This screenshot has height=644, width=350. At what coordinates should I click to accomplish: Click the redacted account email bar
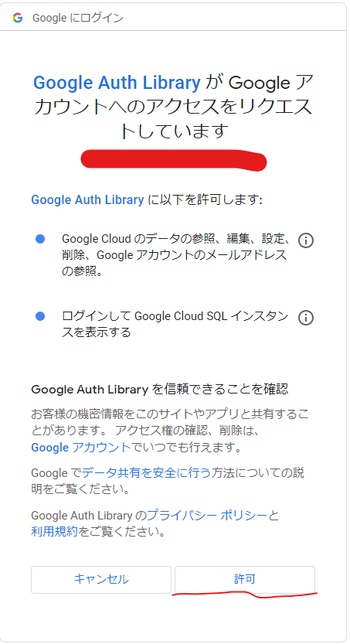click(x=174, y=160)
